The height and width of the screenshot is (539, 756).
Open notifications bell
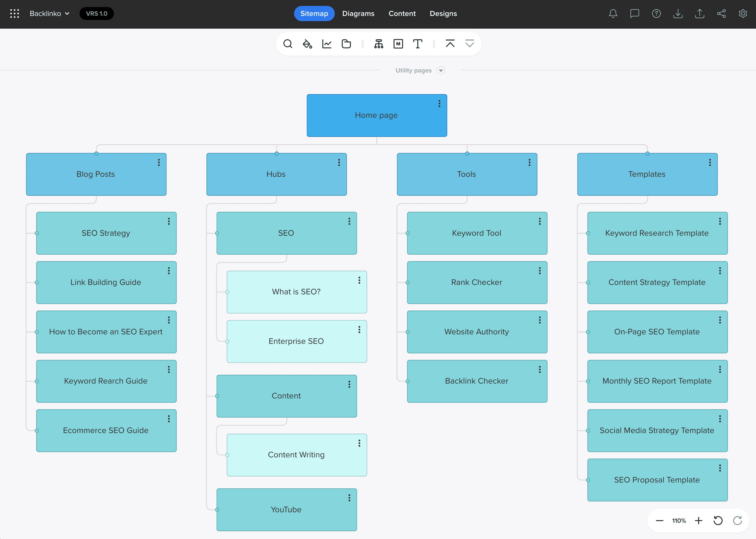click(613, 14)
